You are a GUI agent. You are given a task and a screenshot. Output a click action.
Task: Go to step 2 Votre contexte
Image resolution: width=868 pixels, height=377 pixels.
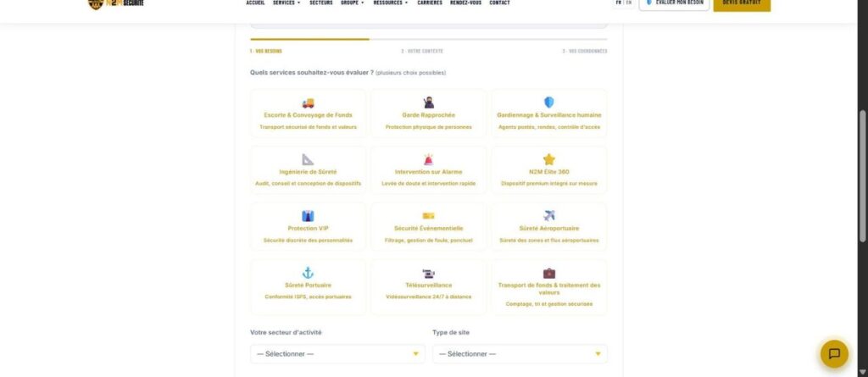pos(422,51)
